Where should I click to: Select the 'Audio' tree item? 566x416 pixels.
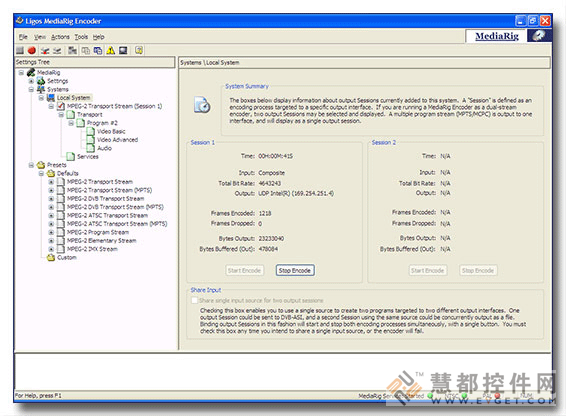click(x=104, y=148)
